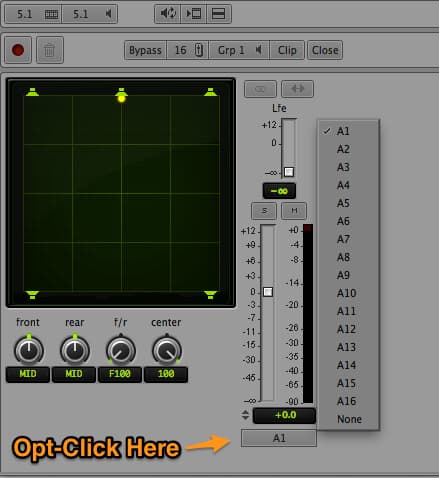The width and height of the screenshot is (439, 478).
Task: Click the front center speaker icon
Action: (121, 91)
